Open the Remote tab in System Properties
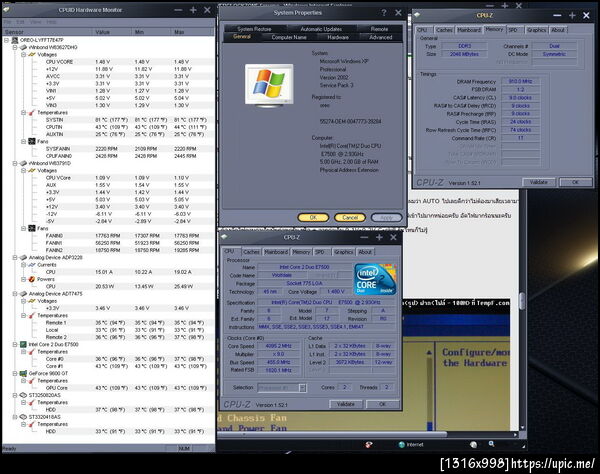600x474 pixels. point(379,29)
